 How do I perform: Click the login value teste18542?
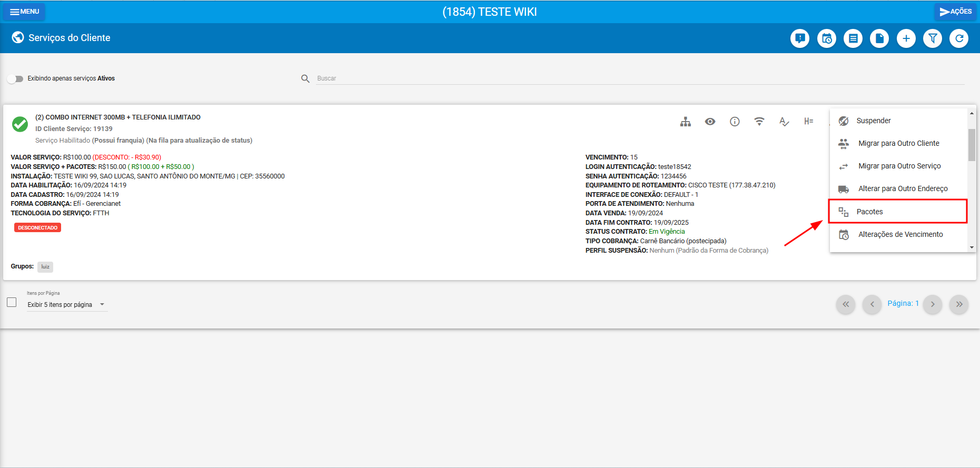pos(675,167)
